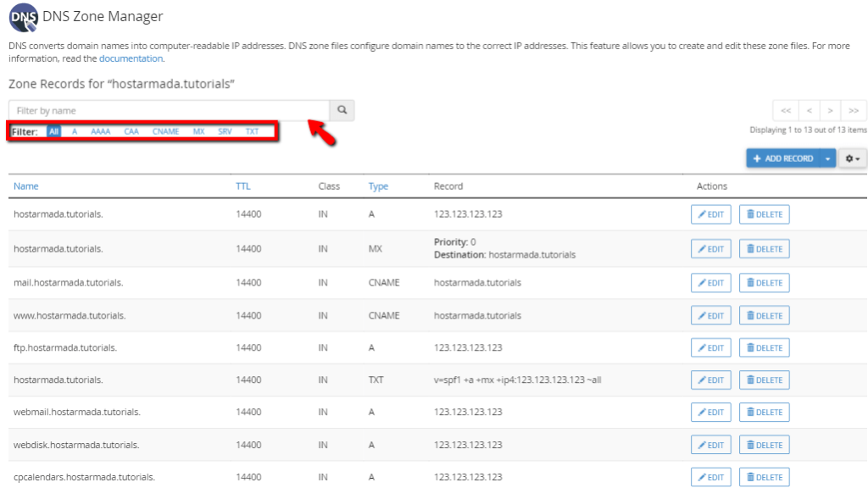Sort records by Name column
Viewport: 868px width, 488px height.
point(26,186)
